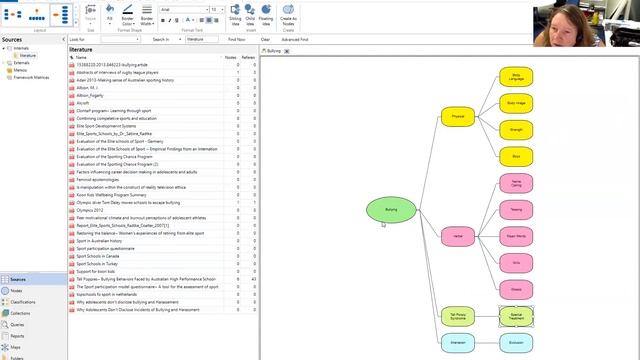The width and height of the screenshot is (640, 360).
Task: Open the Classifications navigation view
Action: pyautogui.click(x=33, y=302)
